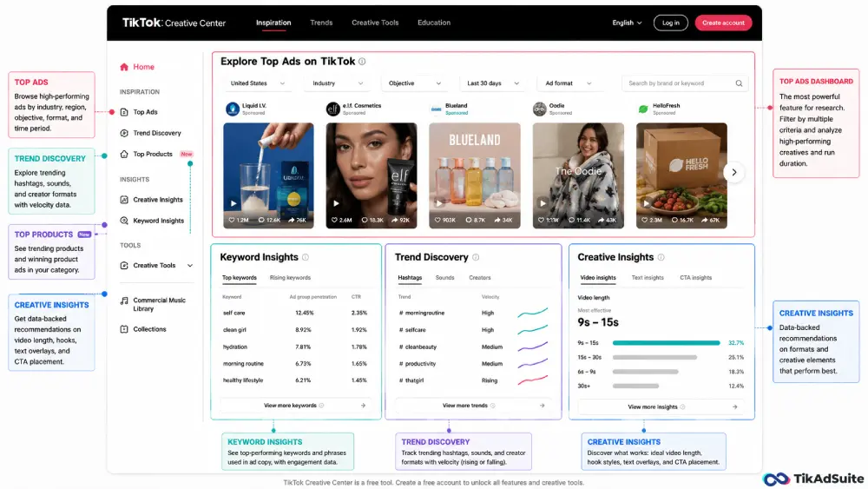Click the Log in button
Image resolution: width=868 pixels, height=489 pixels.
[x=670, y=23]
